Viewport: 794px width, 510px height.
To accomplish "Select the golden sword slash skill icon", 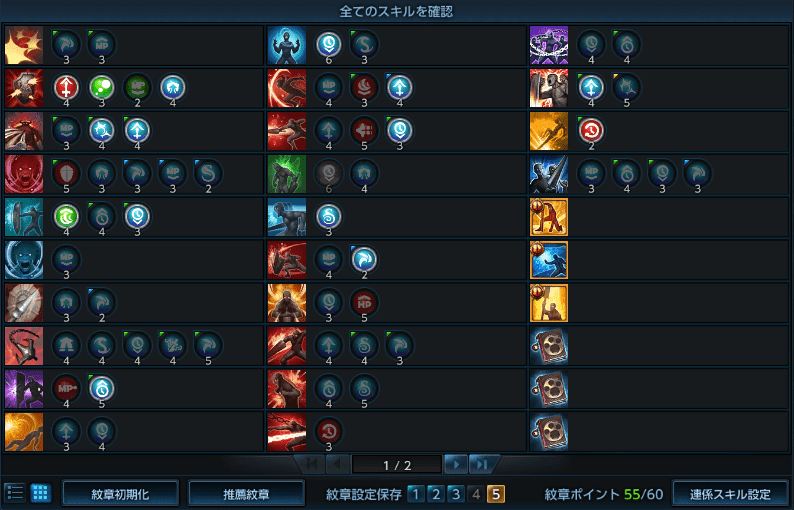I will point(548,132).
